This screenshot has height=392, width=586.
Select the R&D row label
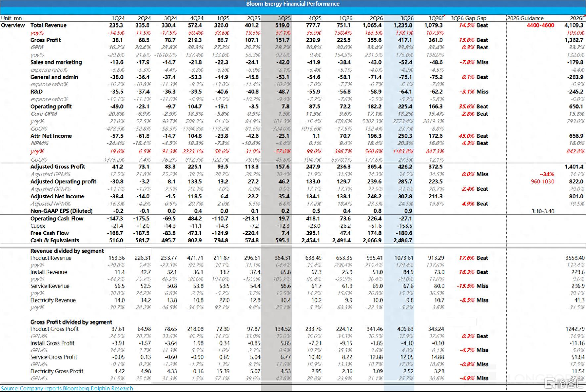click(36, 92)
